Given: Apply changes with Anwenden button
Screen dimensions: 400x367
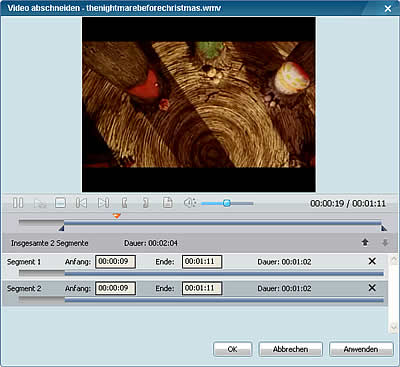Looking at the screenshot, I should pos(361,349).
